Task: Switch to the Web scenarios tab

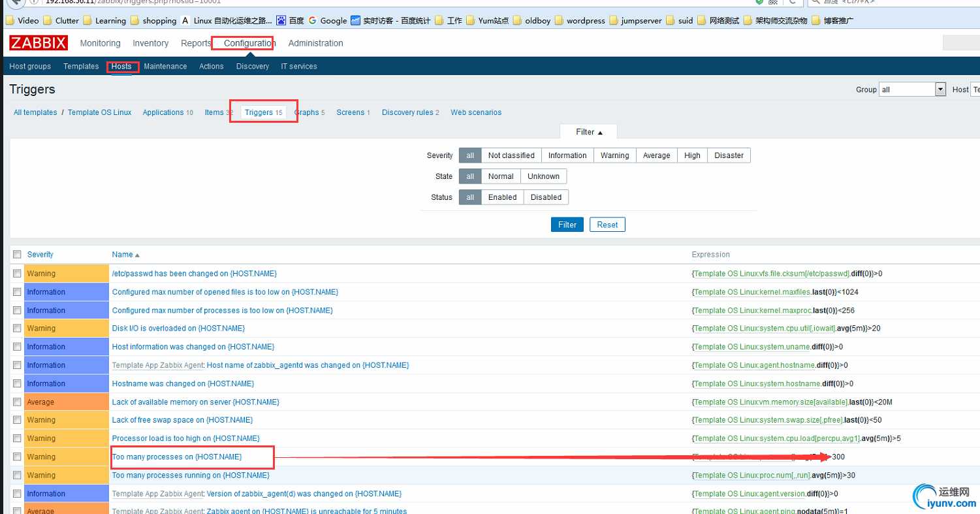Action: click(476, 112)
